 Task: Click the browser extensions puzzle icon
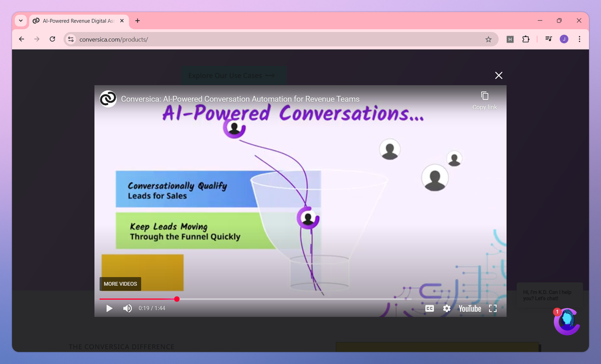[526, 39]
